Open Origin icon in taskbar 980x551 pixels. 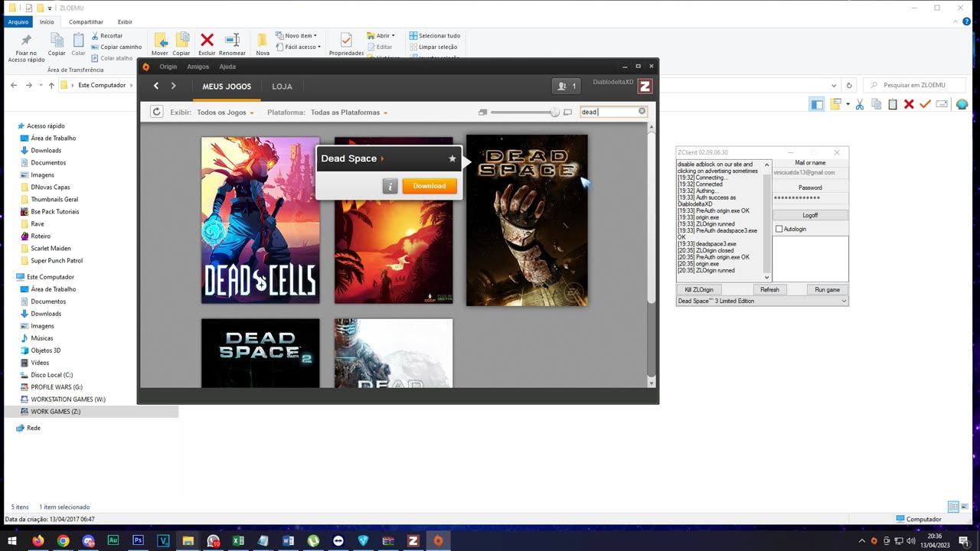[438, 540]
